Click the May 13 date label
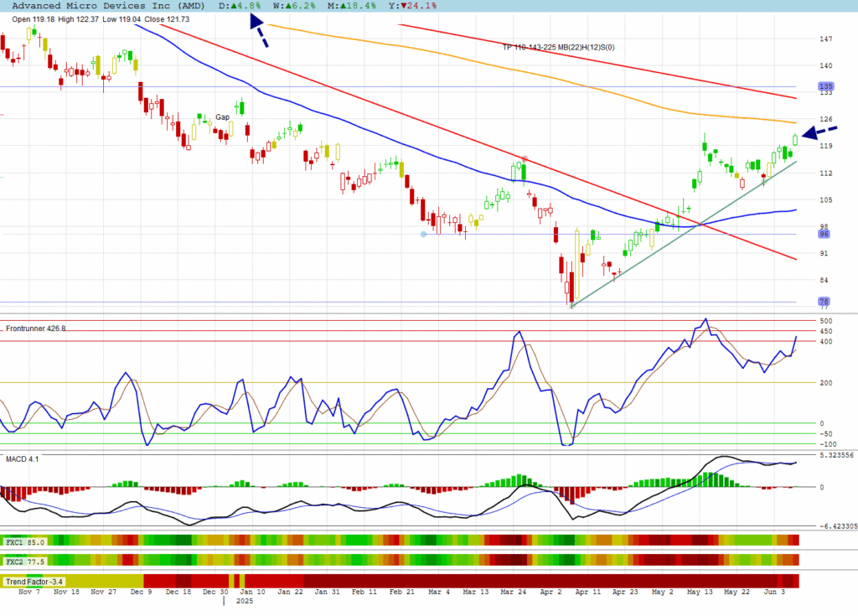Screen dimensions: 858x616 700,592
